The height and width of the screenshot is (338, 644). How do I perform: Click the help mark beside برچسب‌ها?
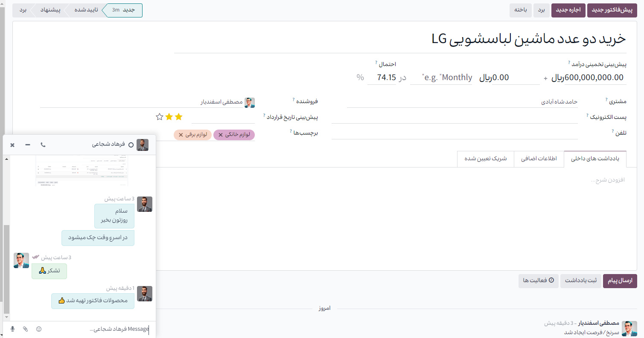(x=291, y=131)
